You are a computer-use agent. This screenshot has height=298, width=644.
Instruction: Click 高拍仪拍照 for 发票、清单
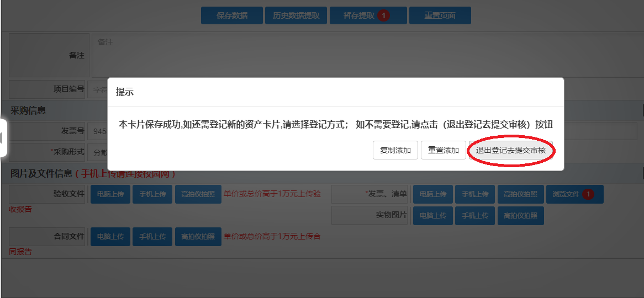point(520,194)
